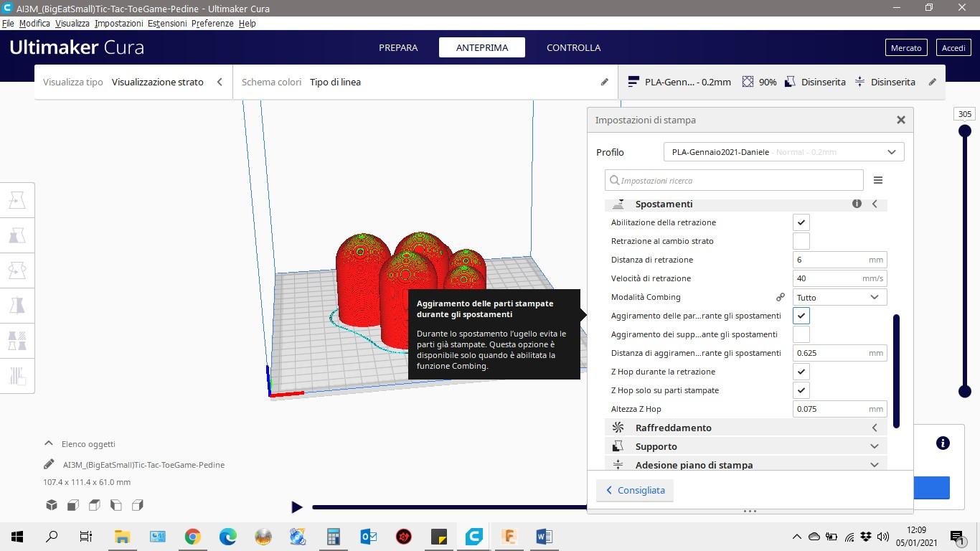Click the Mercato button
Viewport: 980px width, 551px height.
pyautogui.click(x=906, y=47)
